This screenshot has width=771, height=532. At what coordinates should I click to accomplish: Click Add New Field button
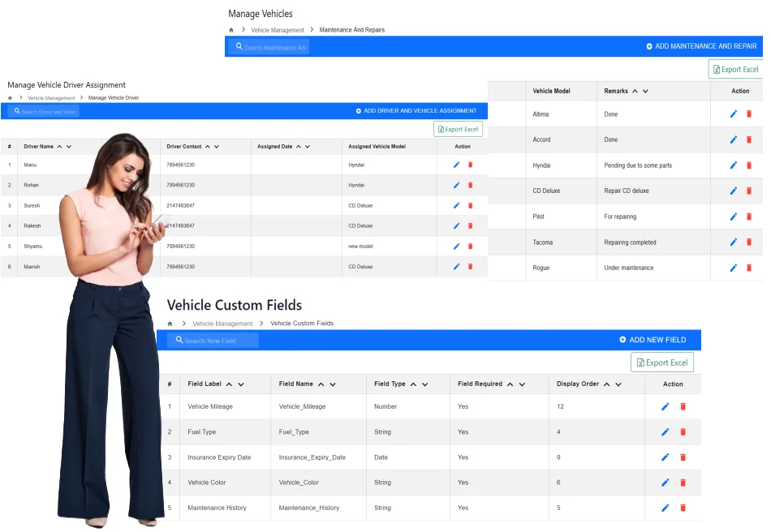coord(653,340)
